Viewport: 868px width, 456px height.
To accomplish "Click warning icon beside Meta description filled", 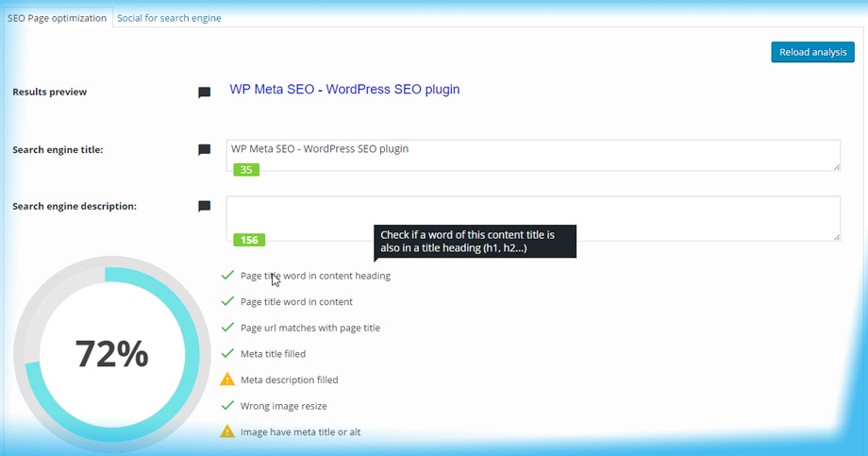I will pyautogui.click(x=227, y=379).
